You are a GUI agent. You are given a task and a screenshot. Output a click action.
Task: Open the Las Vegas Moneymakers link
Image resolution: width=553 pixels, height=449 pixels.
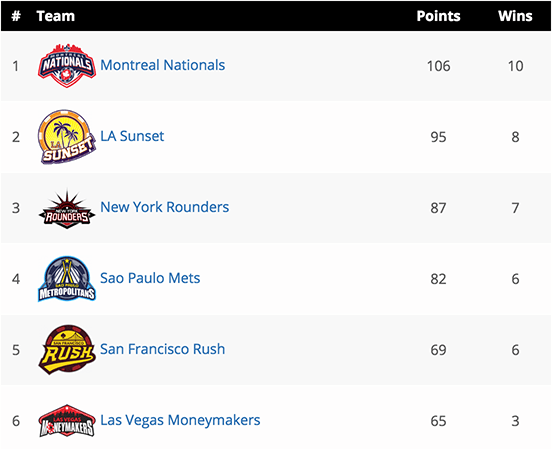[x=180, y=420]
